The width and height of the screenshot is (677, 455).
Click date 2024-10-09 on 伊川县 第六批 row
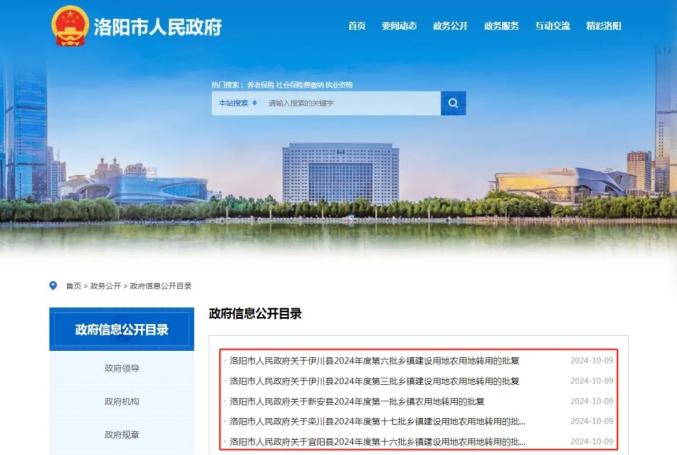tap(592, 360)
